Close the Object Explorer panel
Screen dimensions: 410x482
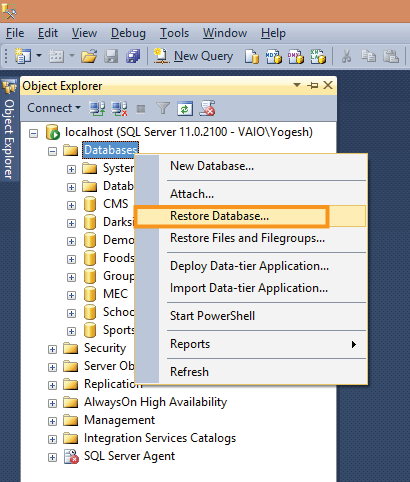[328, 85]
